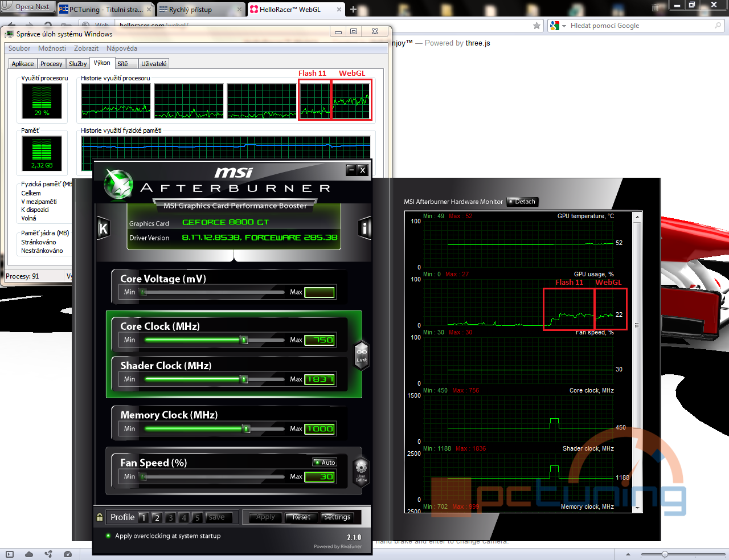
Task: Open Afterburner Settings
Action: tap(337, 517)
